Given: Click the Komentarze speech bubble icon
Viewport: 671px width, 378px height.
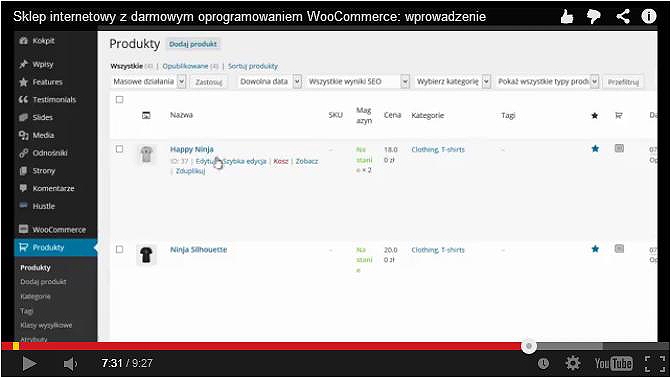Looking at the screenshot, I should pyautogui.click(x=23, y=188).
